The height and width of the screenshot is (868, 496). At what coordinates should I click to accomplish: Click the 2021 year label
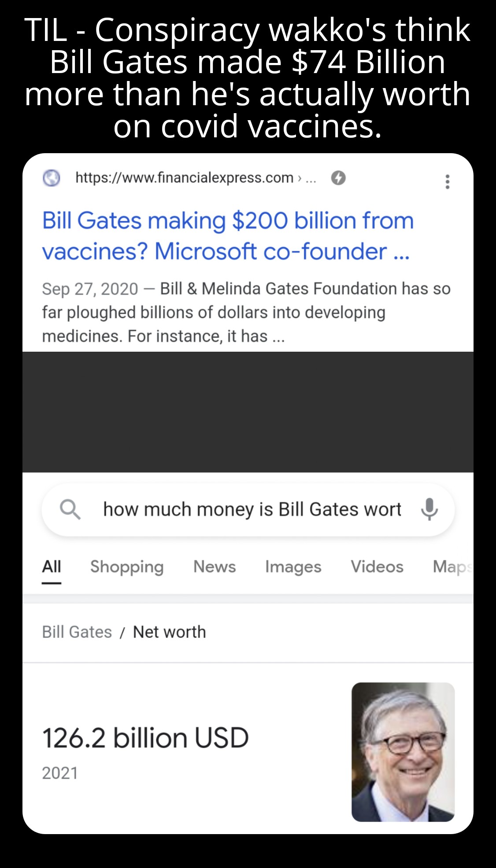pyautogui.click(x=60, y=773)
